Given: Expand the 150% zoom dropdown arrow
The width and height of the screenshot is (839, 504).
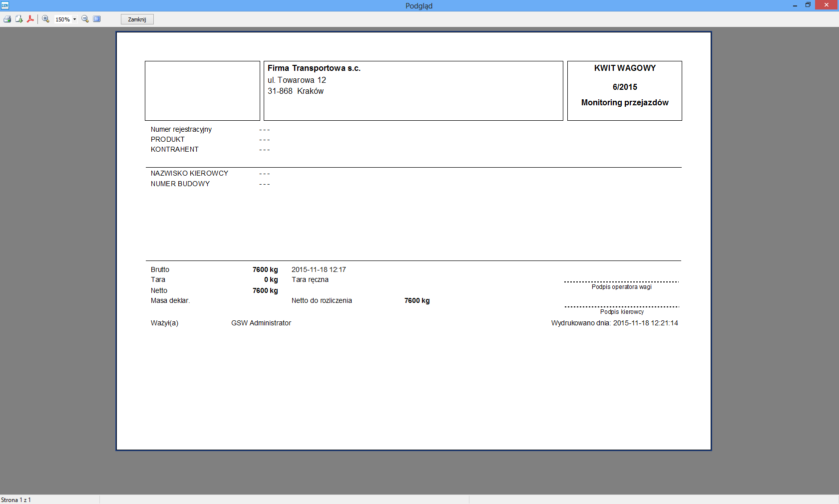Looking at the screenshot, I should (x=75, y=19).
